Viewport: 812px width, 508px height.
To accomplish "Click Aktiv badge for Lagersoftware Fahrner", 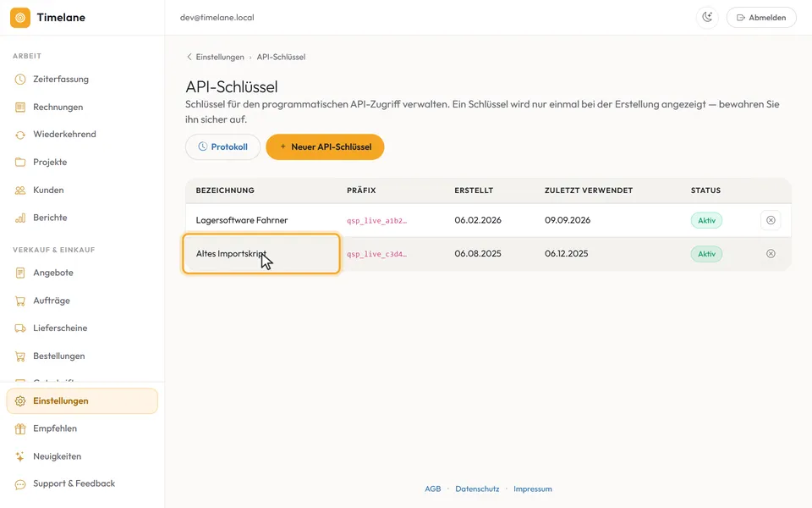I will [706, 220].
